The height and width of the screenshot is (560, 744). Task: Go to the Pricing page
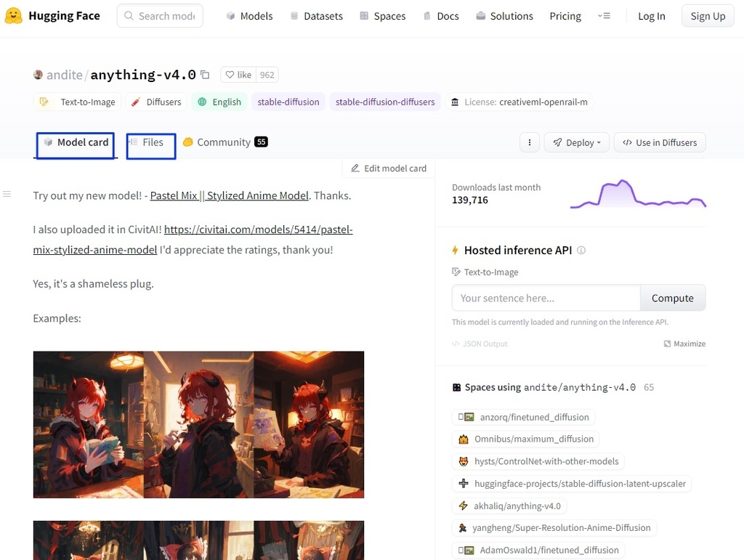(565, 16)
